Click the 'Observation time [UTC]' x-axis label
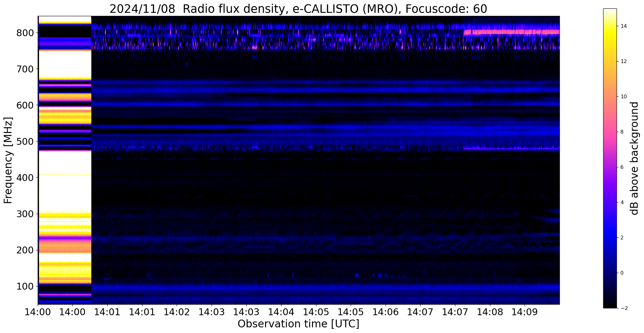This screenshot has width=644, height=333. 298,324
